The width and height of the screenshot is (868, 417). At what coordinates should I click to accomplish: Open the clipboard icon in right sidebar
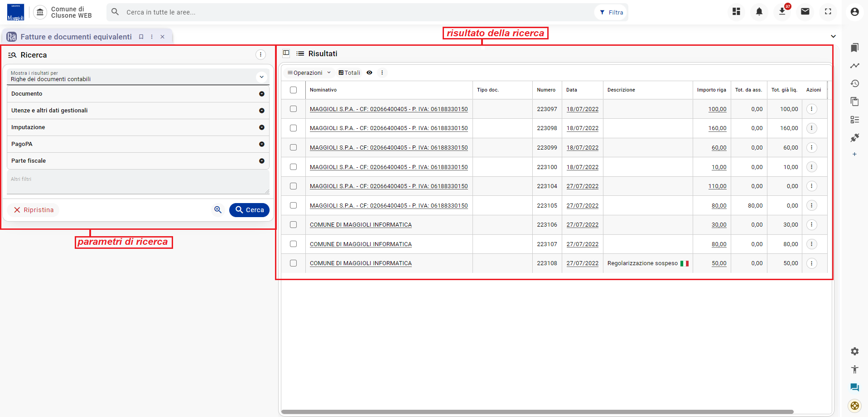point(854,102)
